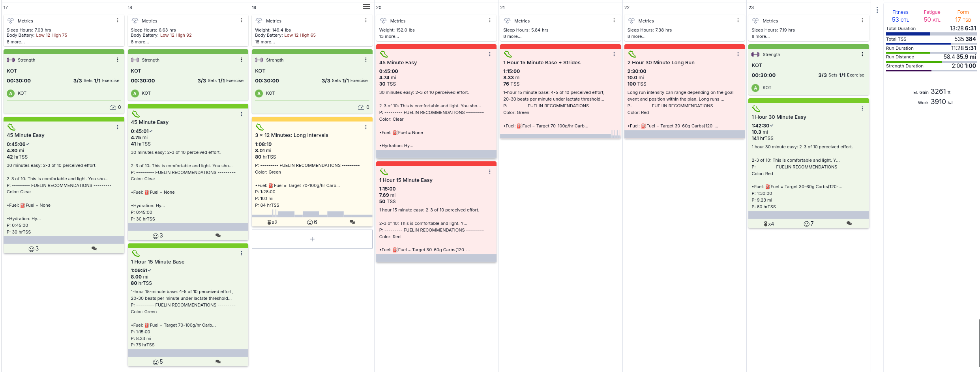Open the day 22 Metrics three-dot menu
980x372 pixels.
click(738, 21)
